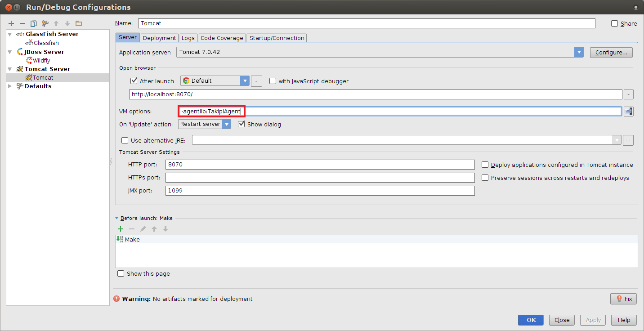This screenshot has width=644, height=331.
Task: Click JMX port field showing 1099
Action: (320, 191)
